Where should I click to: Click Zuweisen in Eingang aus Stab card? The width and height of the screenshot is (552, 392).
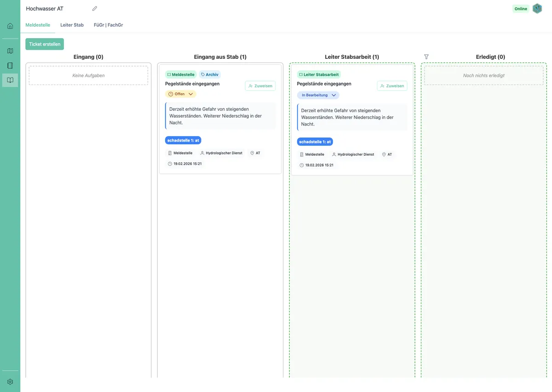click(260, 86)
